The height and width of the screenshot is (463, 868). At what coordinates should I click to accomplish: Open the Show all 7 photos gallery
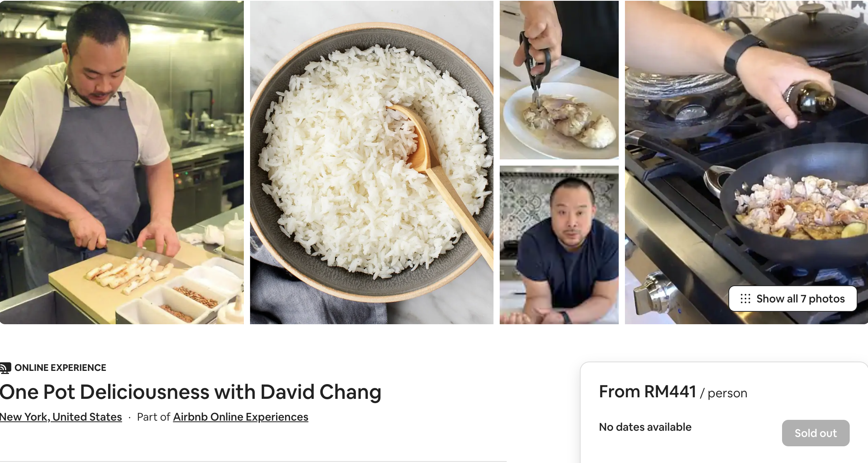point(793,299)
